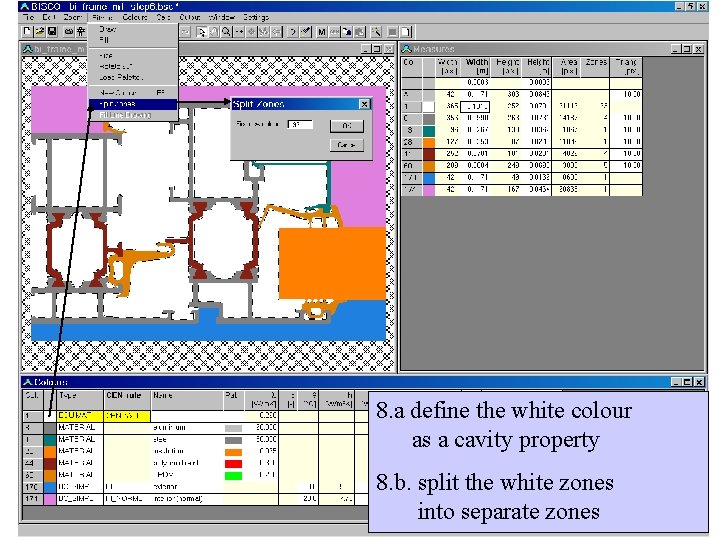
Task: Click the BISCO application logo icon
Action: [24, 6]
